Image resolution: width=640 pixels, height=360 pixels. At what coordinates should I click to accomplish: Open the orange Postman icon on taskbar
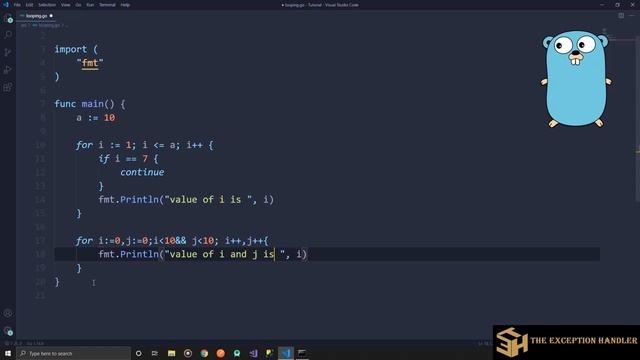pyautogui.click(x=220, y=353)
